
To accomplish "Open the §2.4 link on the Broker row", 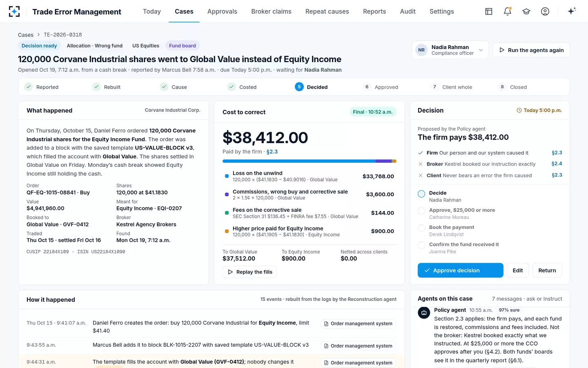I will coord(557,164).
